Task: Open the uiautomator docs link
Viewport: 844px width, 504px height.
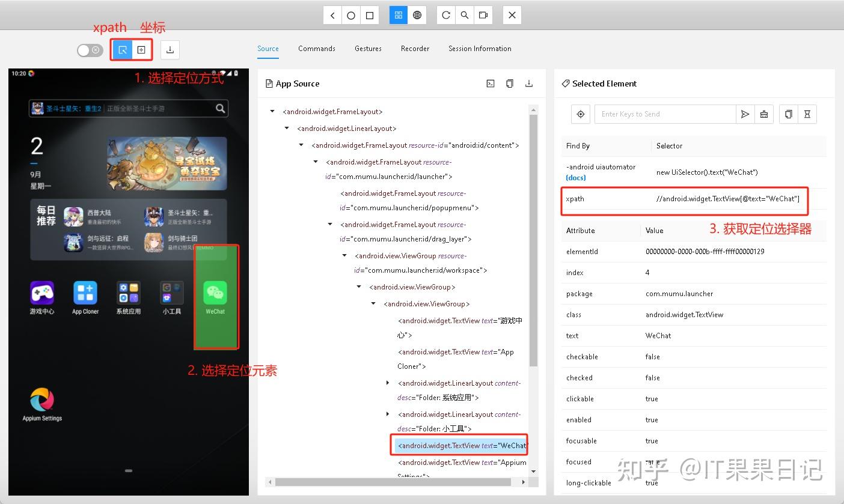Action: click(x=575, y=177)
